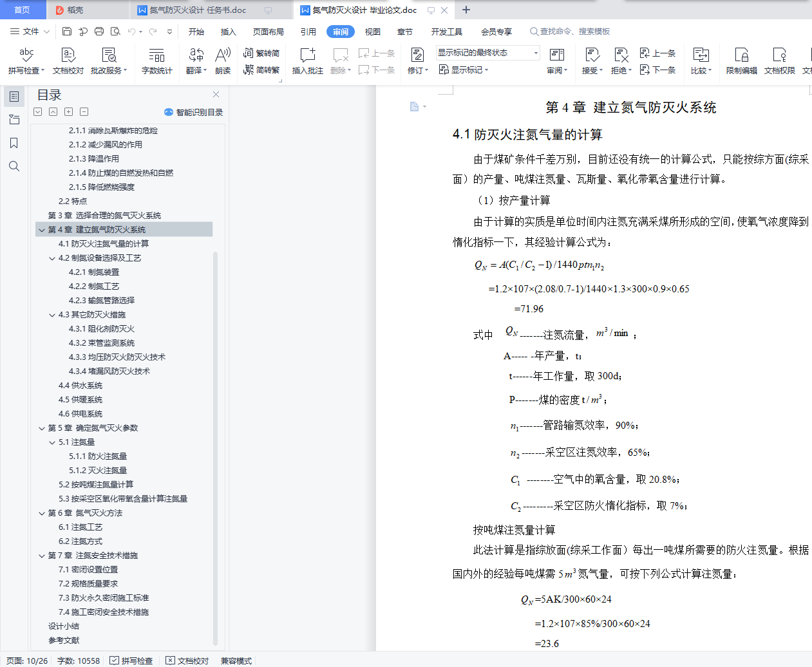Viewport: 812px width, 667px height.
Task: Open Restrict Editing (限制编辑)
Action: (x=742, y=61)
